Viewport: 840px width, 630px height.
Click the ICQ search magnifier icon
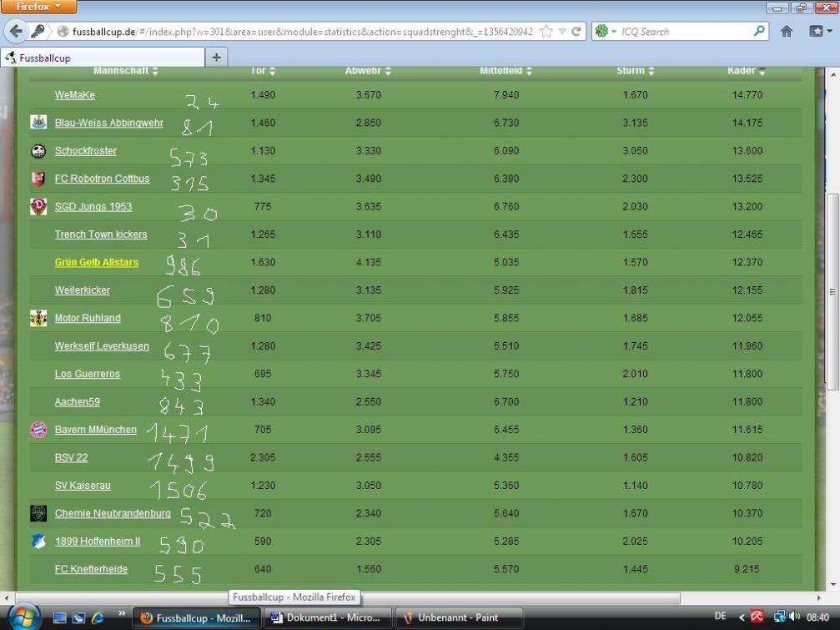(x=759, y=32)
